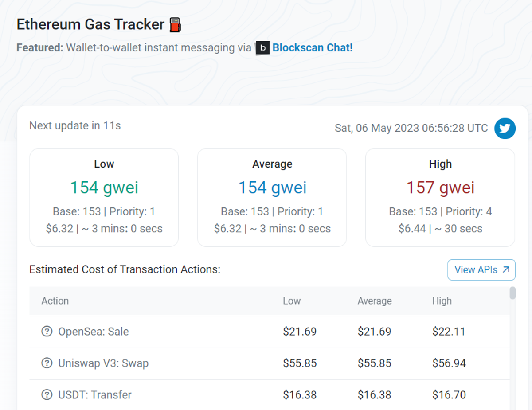The image size is (532, 410).
Task: Click the table vertical scrollbar thumb
Action: 512,293
